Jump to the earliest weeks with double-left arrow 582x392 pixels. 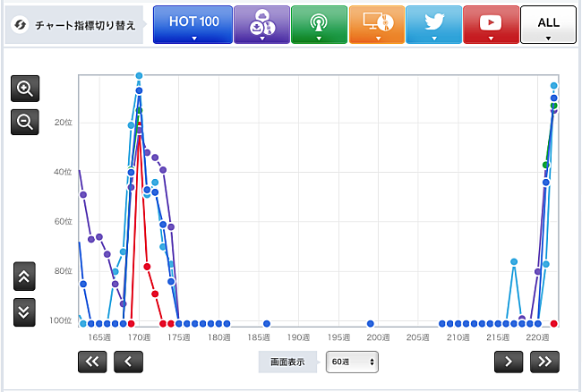92,361
